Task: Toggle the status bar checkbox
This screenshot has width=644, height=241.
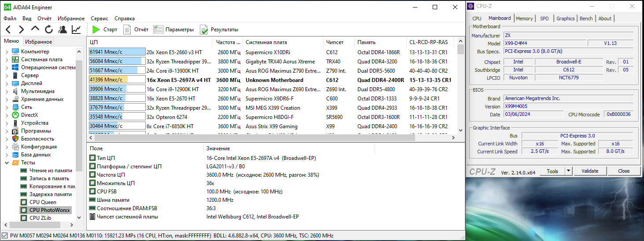Action: click(5, 236)
